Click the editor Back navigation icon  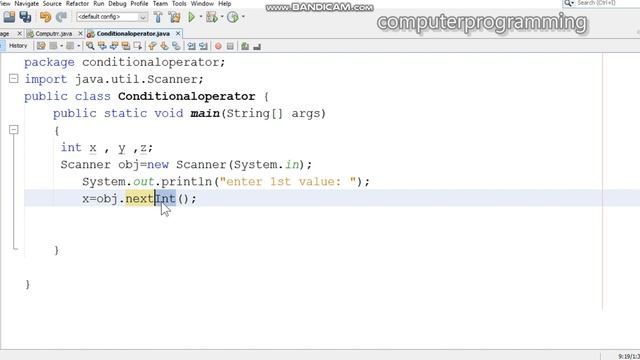tap(53, 46)
